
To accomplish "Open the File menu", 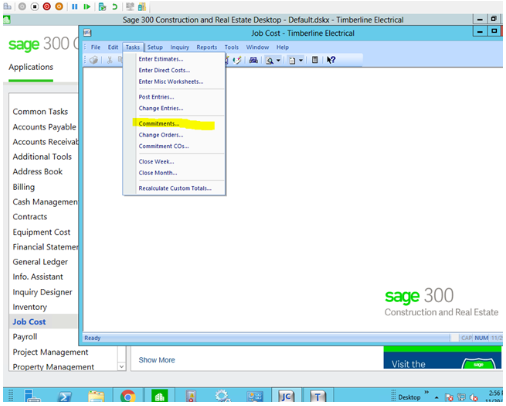I will 95,47.
